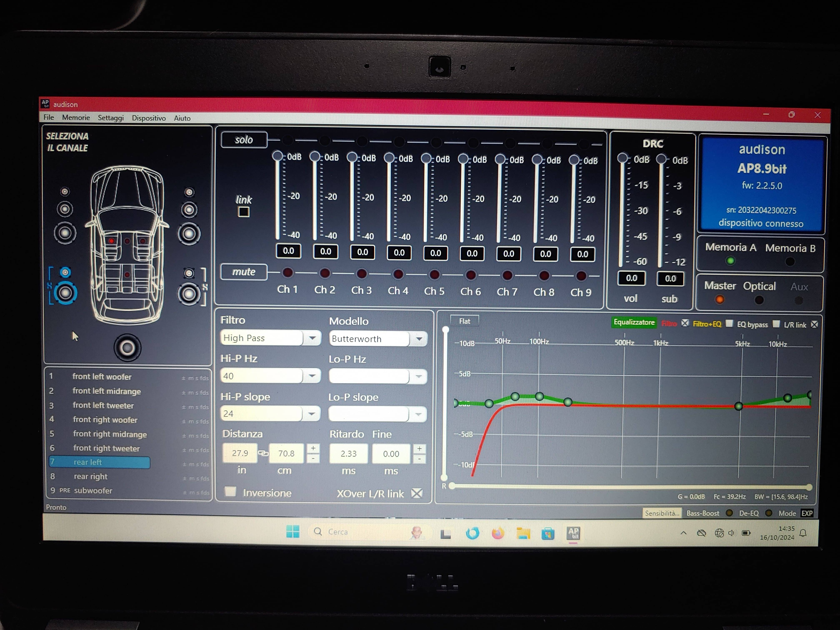This screenshot has height=630, width=840.
Task: Click the network globe tray icon
Action: pyautogui.click(x=719, y=533)
